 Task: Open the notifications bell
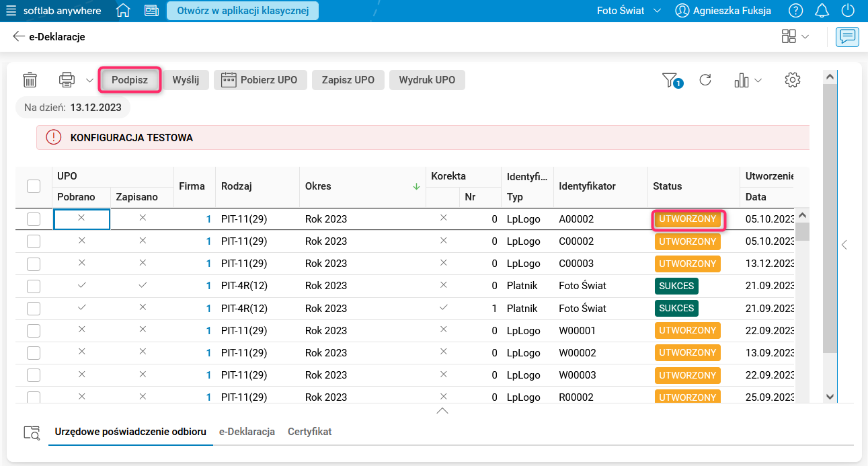(x=822, y=11)
